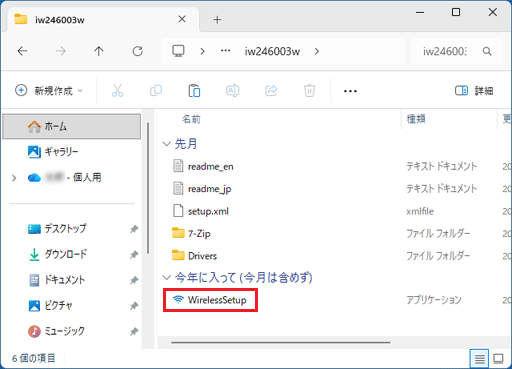Viewport: 512px width, 369px height.
Task: Sort by the 名前 column header
Action: point(191,119)
